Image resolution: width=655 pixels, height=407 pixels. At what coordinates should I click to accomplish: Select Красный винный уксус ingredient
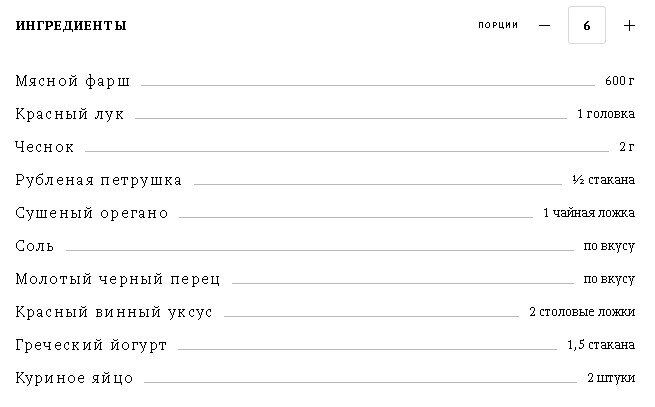(114, 312)
